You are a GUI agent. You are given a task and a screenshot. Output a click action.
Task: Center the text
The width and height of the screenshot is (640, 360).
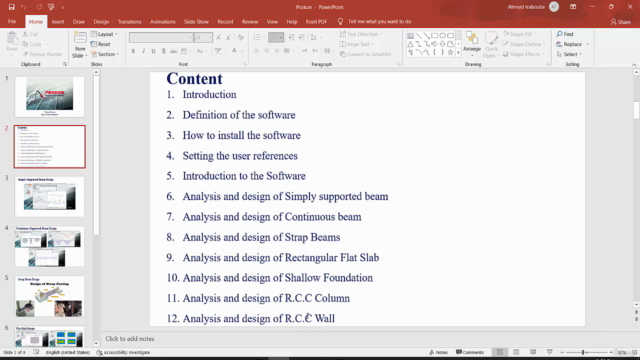(267, 51)
